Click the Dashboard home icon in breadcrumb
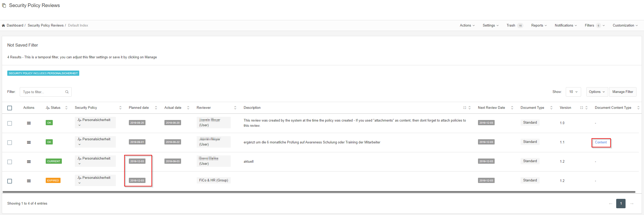Image resolution: width=644 pixels, height=215 pixels. click(3, 26)
